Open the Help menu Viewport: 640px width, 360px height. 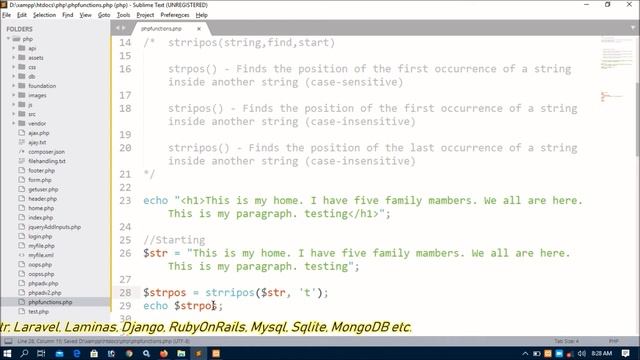tap(202, 15)
